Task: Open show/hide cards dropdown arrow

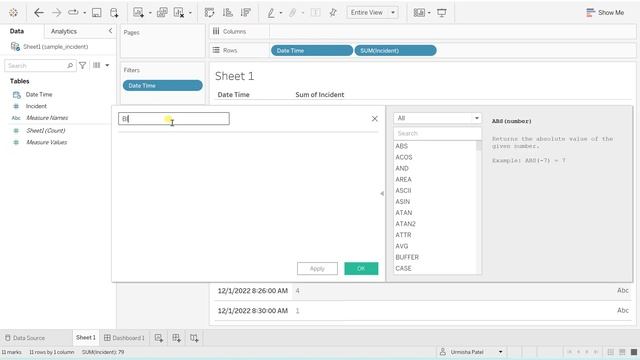Action: pyautogui.click(x=429, y=13)
